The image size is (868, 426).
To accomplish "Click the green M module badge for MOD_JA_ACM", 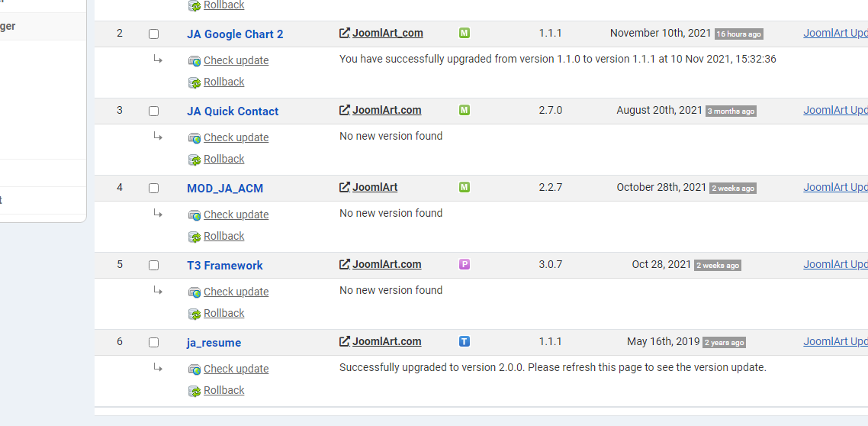I will point(465,187).
